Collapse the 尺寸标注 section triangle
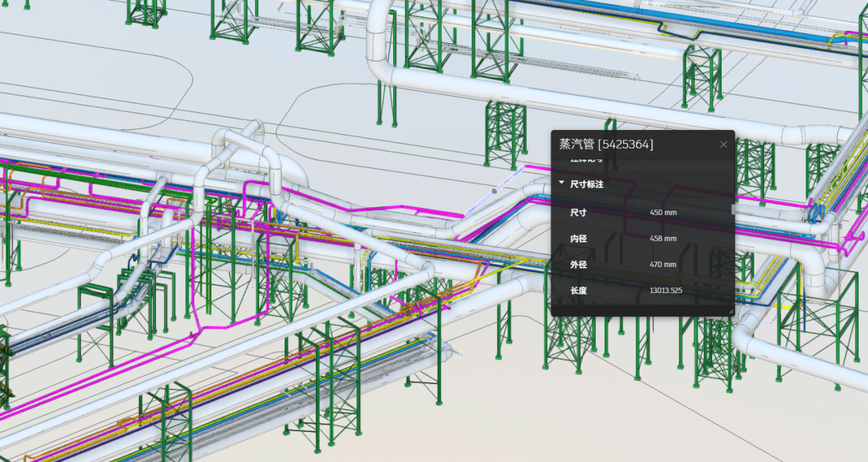The width and height of the screenshot is (868, 462). coord(562,183)
